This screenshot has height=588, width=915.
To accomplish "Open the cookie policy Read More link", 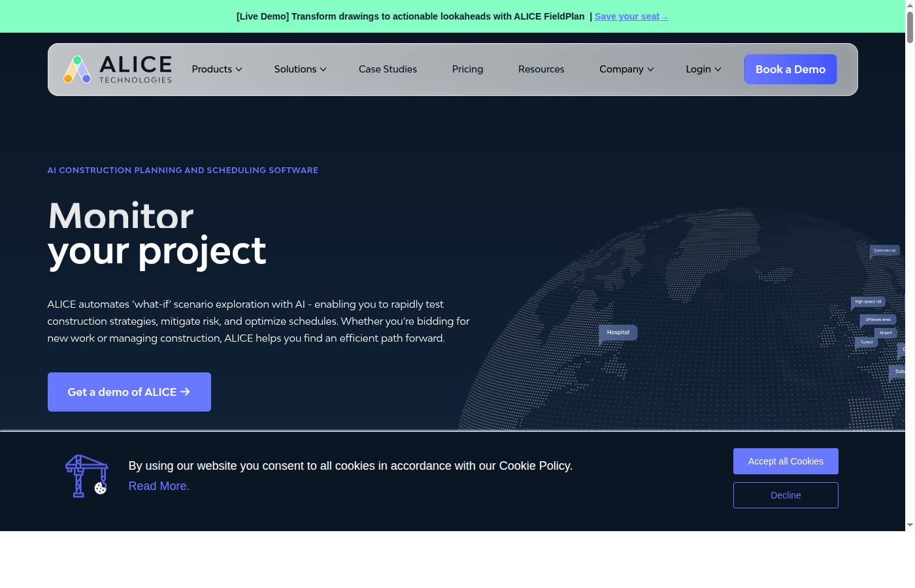I will tap(159, 486).
